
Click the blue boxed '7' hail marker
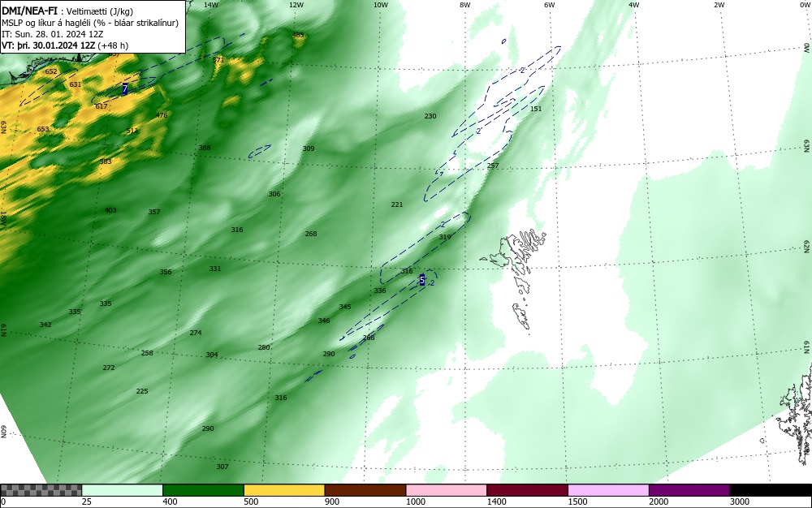(x=125, y=89)
